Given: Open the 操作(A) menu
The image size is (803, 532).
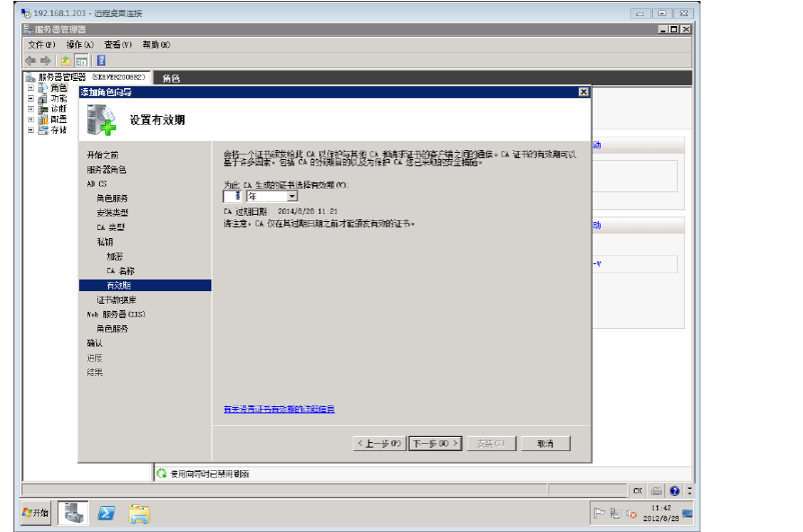Looking at the screenshot, I should coord(80,45).
